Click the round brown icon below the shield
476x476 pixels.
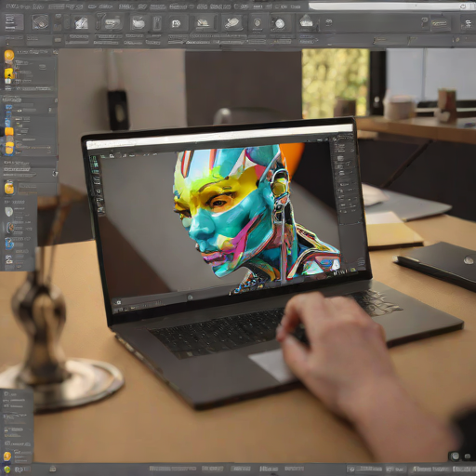click(x=9, y=229)
